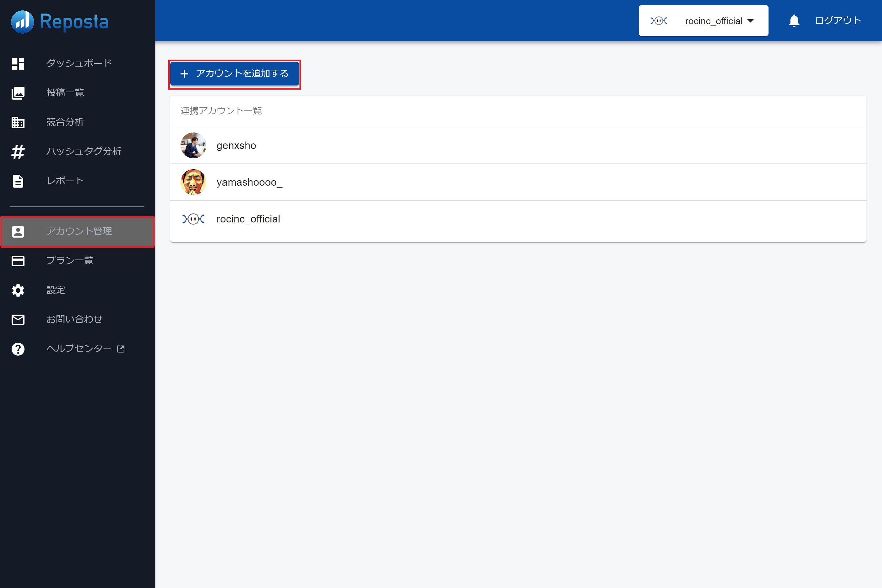882x588 pixels.
Task: Click the settings gear icon
Action: point(18,290)
